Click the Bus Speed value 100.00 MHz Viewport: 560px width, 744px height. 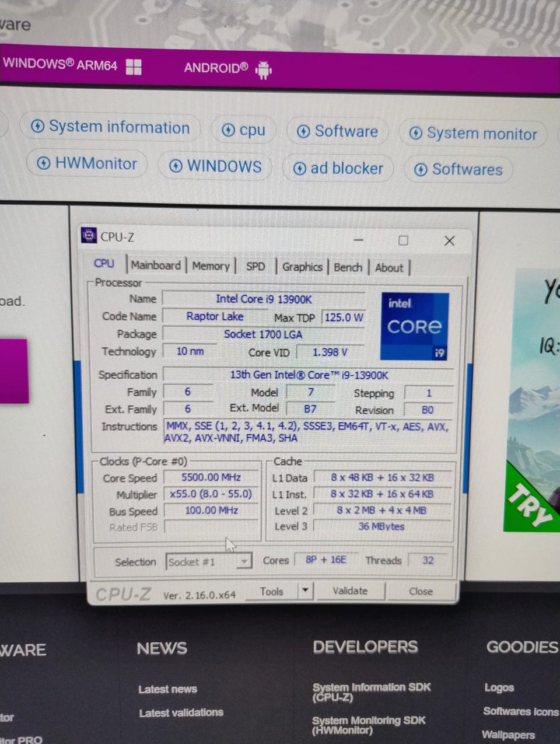(x=211, y=510)
